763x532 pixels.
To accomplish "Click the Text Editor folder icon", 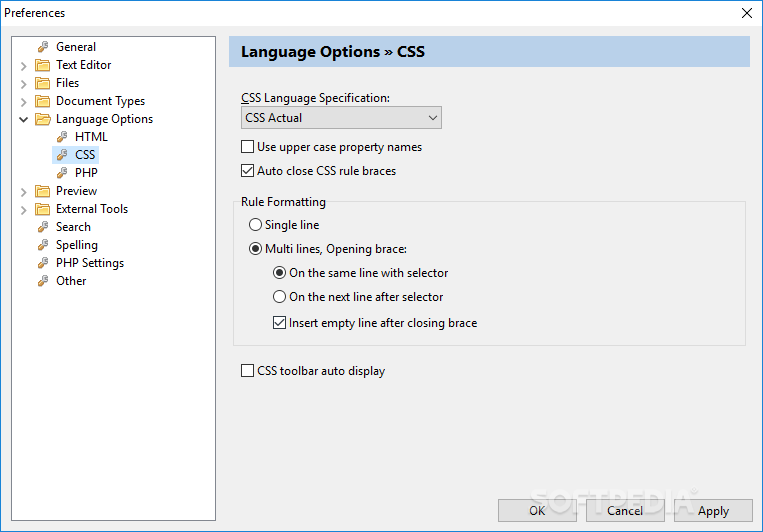I will (43, 65).
